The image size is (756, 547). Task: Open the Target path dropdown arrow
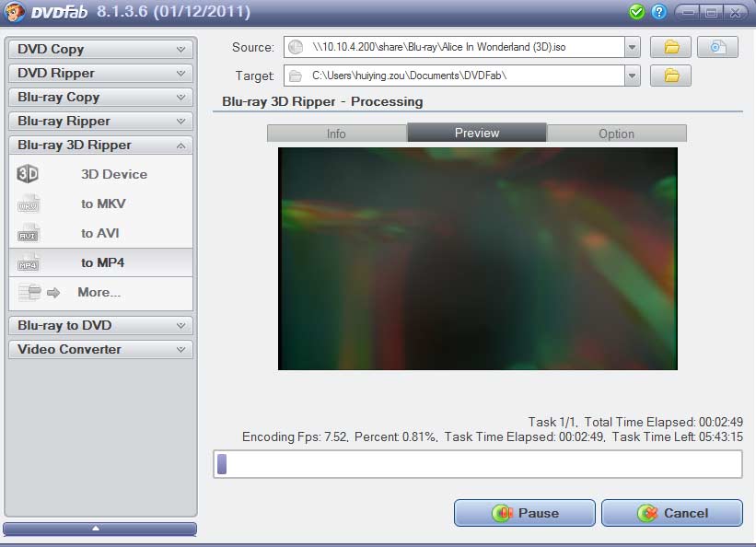632,76
